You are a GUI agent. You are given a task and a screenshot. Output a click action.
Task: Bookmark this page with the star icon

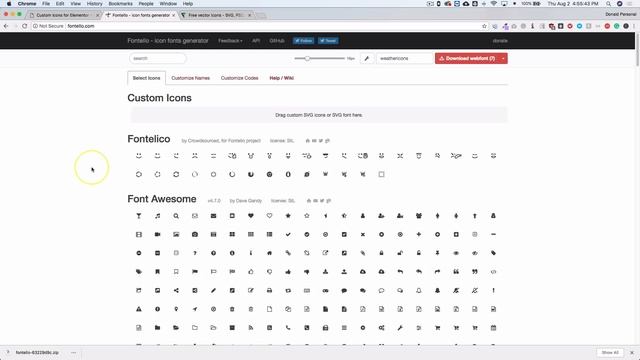(484, 26)
